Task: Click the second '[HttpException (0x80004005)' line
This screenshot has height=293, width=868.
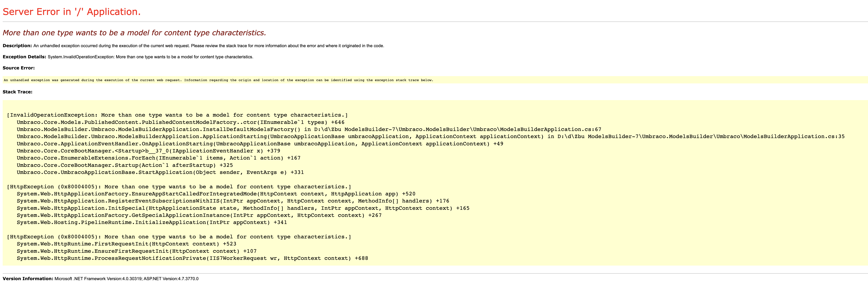Action: point(179,237)
